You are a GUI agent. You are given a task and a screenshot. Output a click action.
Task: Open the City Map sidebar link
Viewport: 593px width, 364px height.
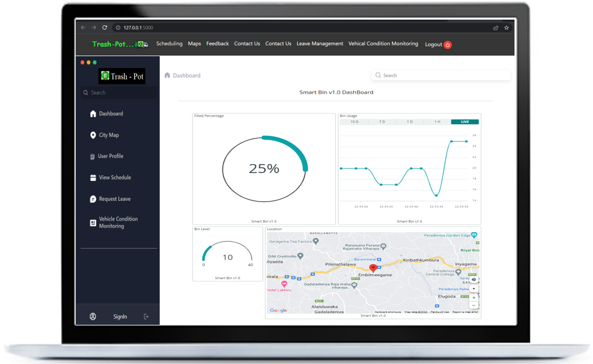tap(109, 135)
